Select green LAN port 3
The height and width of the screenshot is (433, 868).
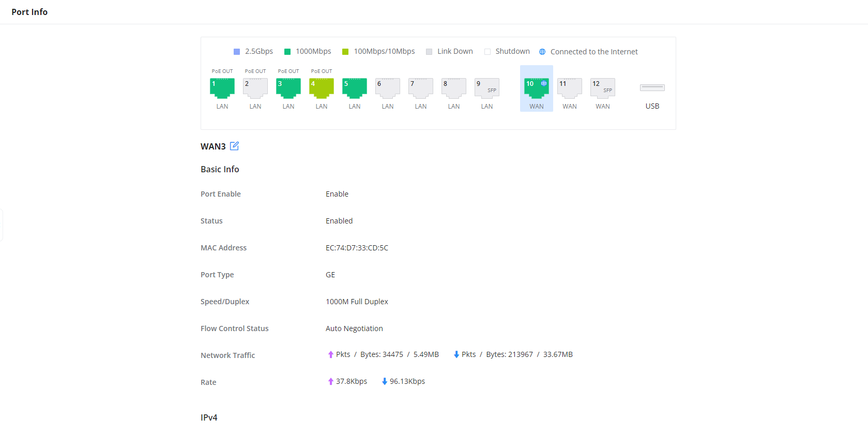[288, 88]
